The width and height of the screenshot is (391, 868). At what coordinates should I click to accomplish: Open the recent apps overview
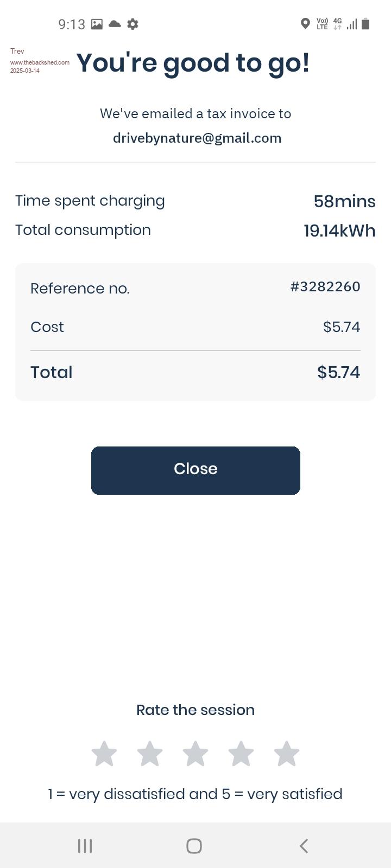(x=85, y=845)
